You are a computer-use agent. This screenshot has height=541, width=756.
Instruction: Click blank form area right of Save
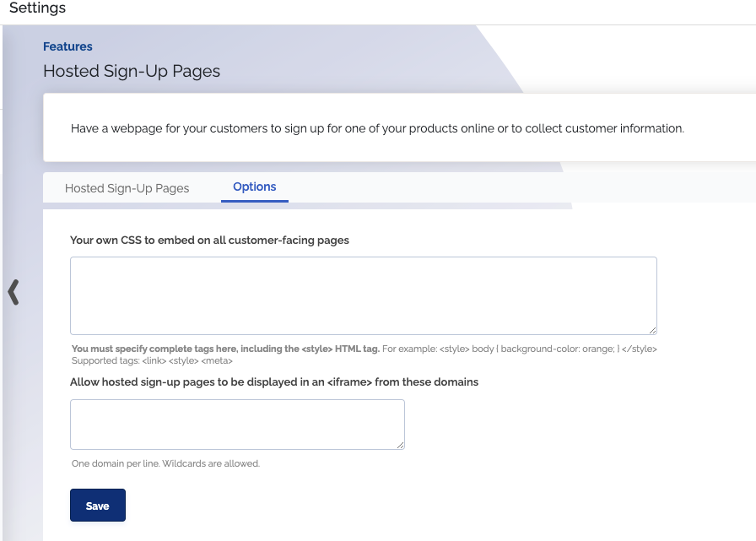[386, 506]
